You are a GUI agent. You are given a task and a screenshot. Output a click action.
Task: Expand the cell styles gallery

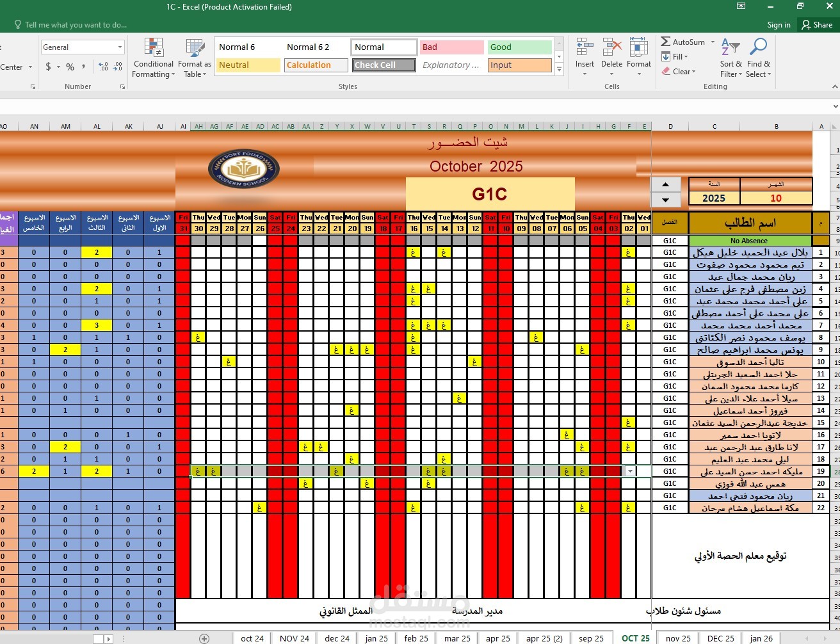[559, 69]
